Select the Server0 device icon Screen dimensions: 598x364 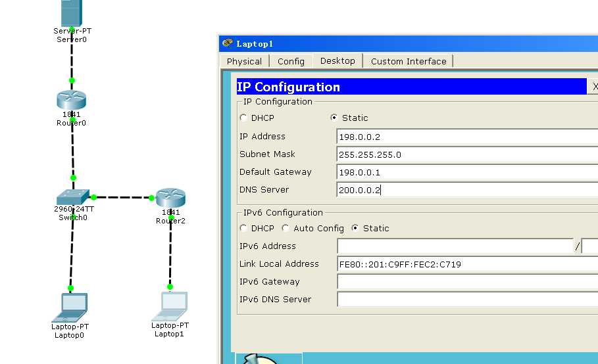coord(72,12)
